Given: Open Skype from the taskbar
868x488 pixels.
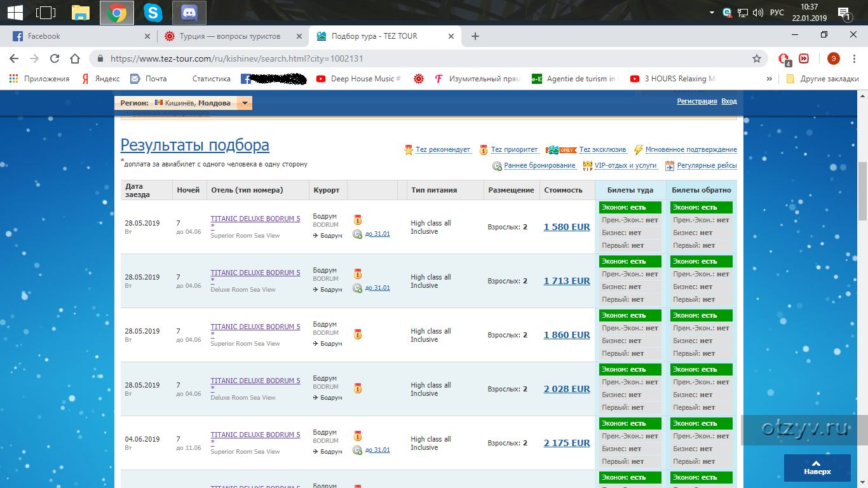Looking at the screenshot, I should [x=153, y=12].
